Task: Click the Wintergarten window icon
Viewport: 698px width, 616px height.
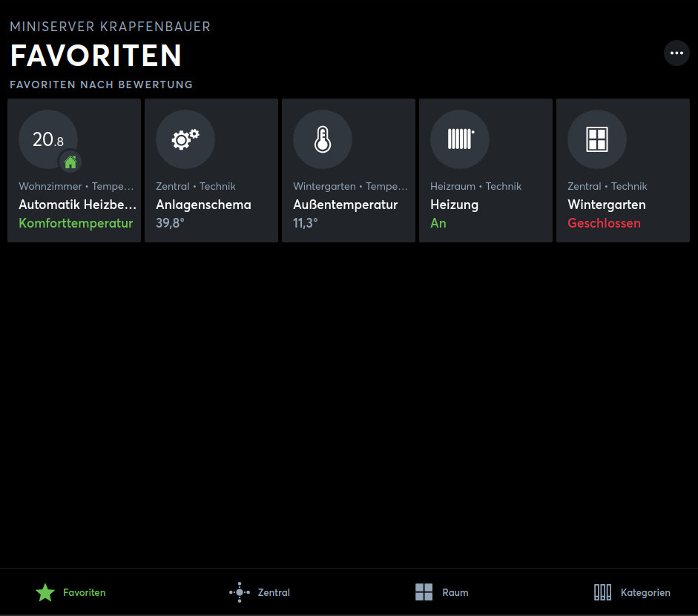Action: (597, 139)
